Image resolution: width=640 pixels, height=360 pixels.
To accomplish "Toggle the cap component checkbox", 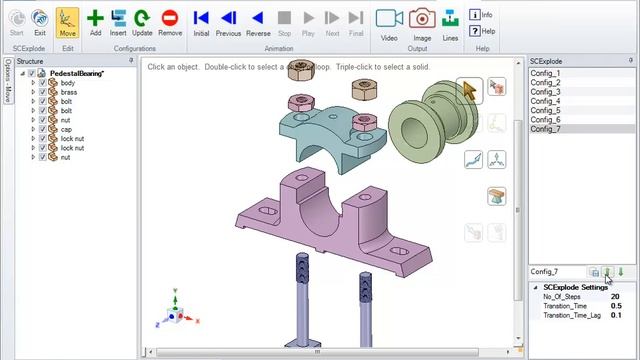I will pyautogui.click(x=43, y=129).
